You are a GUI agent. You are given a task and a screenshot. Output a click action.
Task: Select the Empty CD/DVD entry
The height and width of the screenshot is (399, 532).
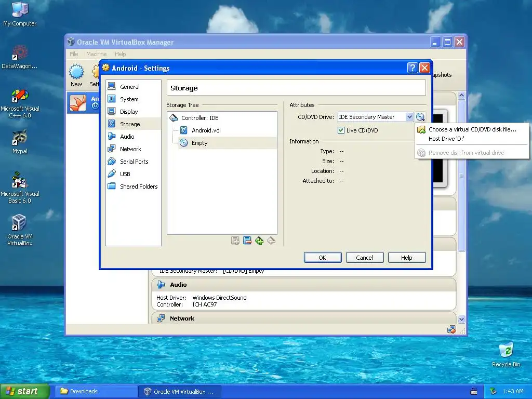tap(227, 143)
